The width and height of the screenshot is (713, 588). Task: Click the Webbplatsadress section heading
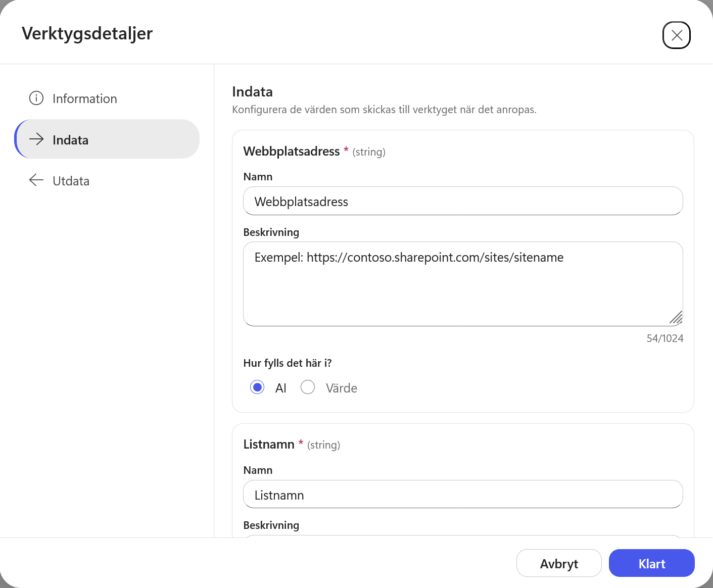[292, 152]
